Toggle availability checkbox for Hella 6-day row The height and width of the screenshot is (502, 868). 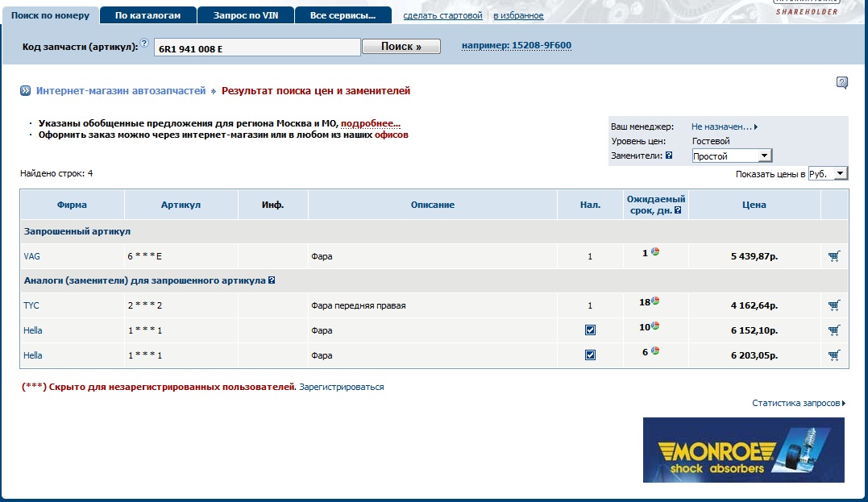coord(590,355)
